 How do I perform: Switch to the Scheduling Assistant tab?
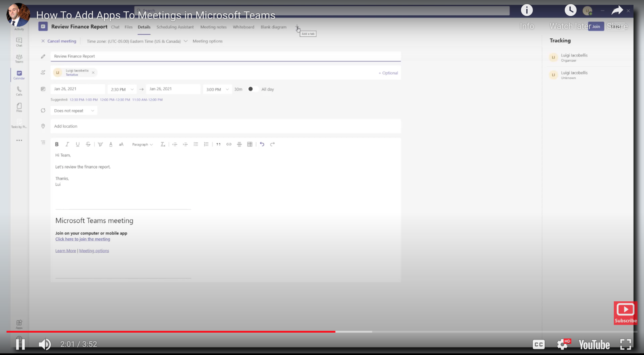tap(175, 27)
